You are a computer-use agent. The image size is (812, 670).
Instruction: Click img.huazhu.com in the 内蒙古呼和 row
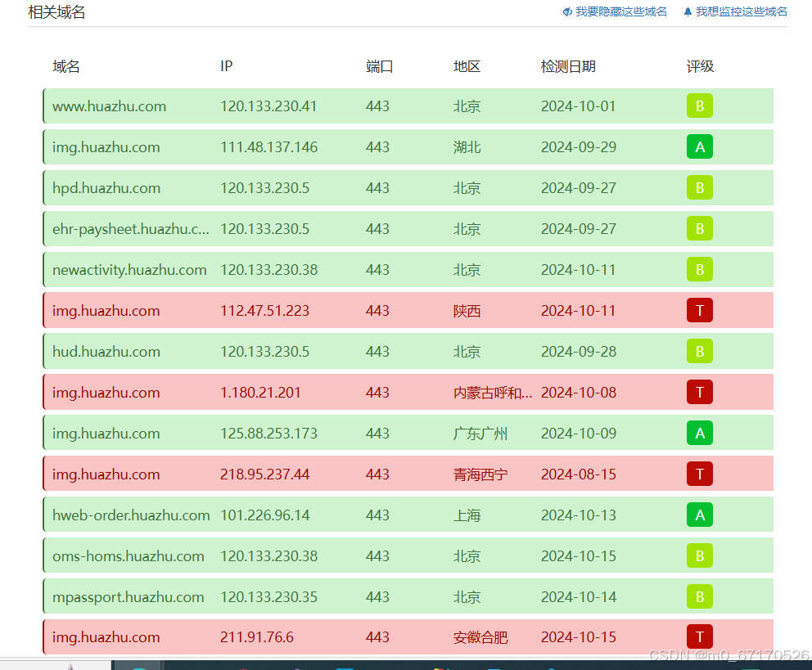click(106, 392)
